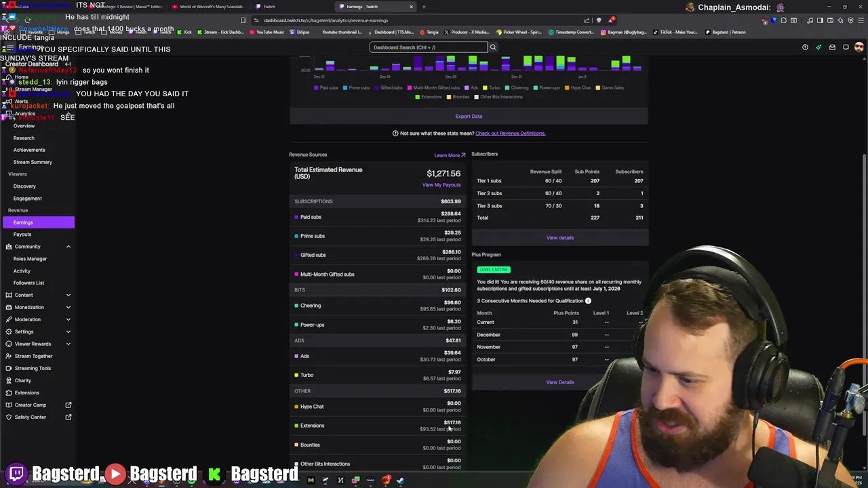Screen dimensions: 868x488
Task: Open new browser tab with plus button
Action: (x=424, y=7)
